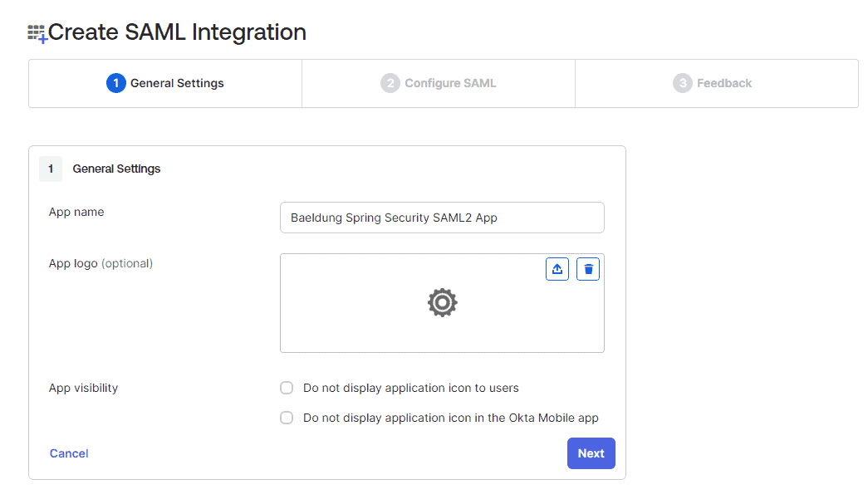Click the app-grid icon beside the page title
The width and height of the screenshot is (868, 504).
[36, 32]
